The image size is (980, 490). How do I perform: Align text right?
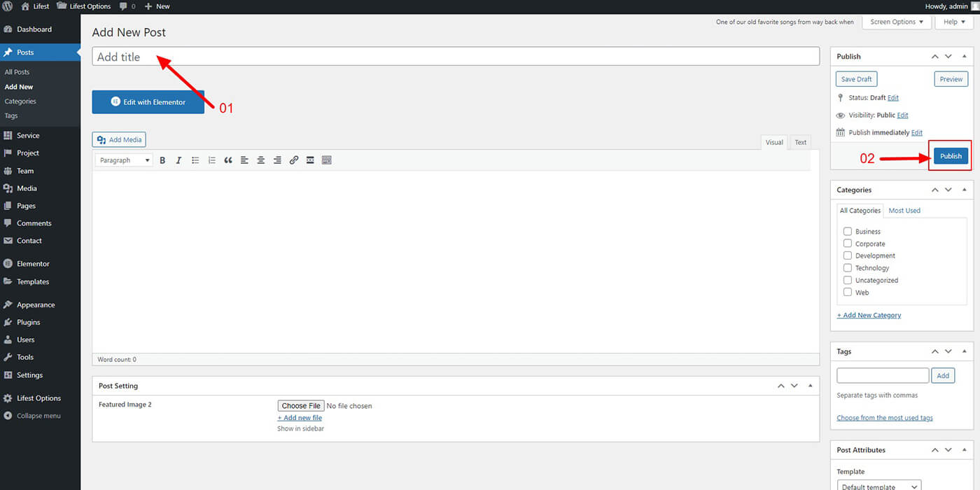pos(277,160)
